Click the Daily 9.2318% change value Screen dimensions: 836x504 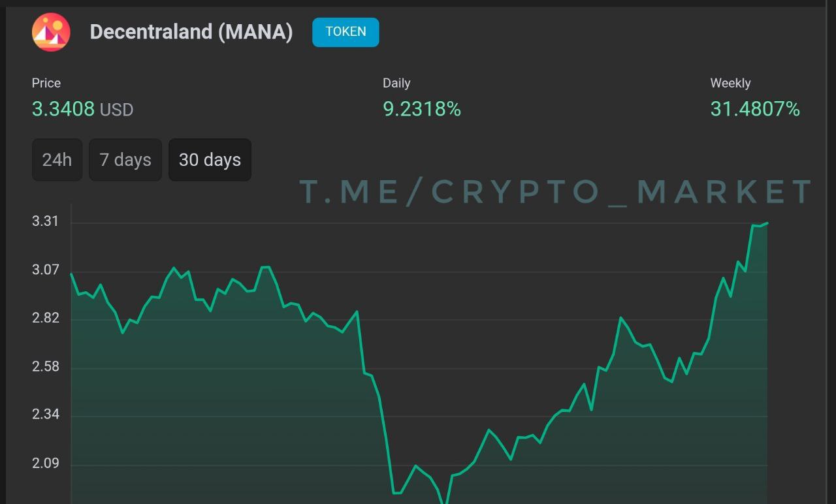pyautogui.click(x=422, y=109)
